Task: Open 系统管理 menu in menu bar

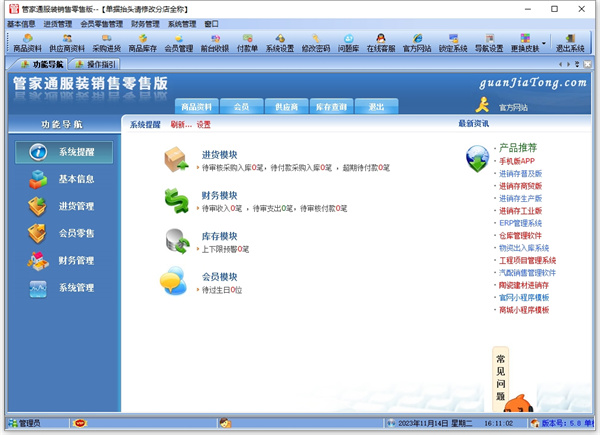Action: [182, 24]
